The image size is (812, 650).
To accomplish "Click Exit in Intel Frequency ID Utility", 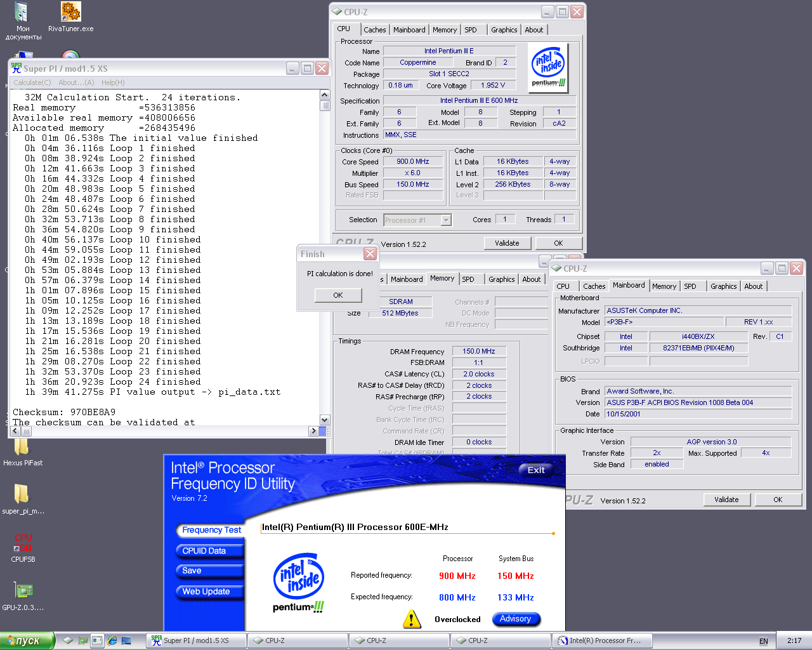I will (536, 470).
